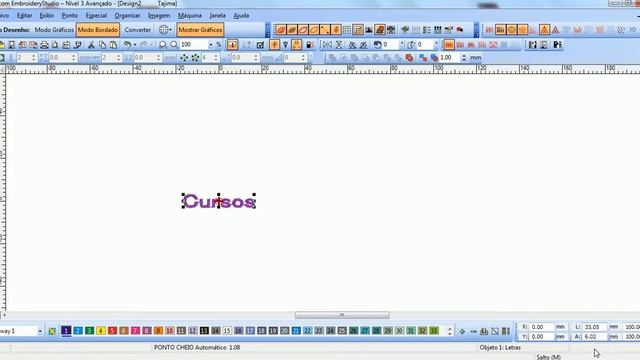Click the palette scroll arrows stepper
The width and height of the screenshot is (640, 360).
click(450, 331)
